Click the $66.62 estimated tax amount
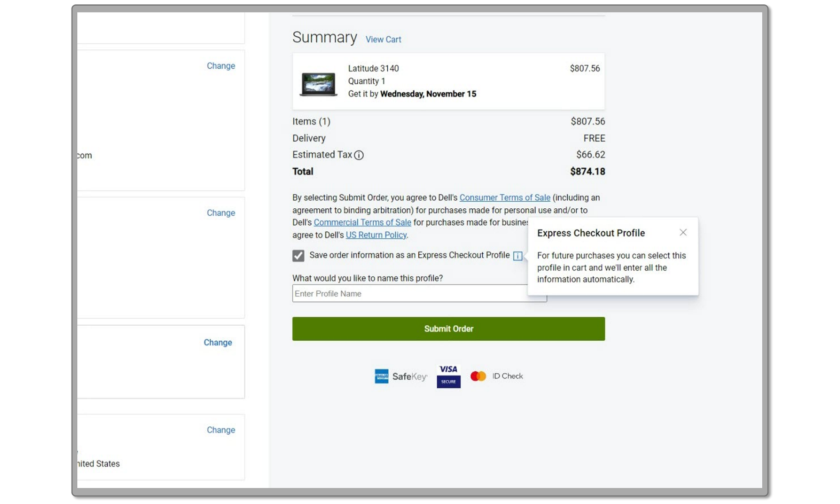Screen dimensions: 840x504 [590, 154]
